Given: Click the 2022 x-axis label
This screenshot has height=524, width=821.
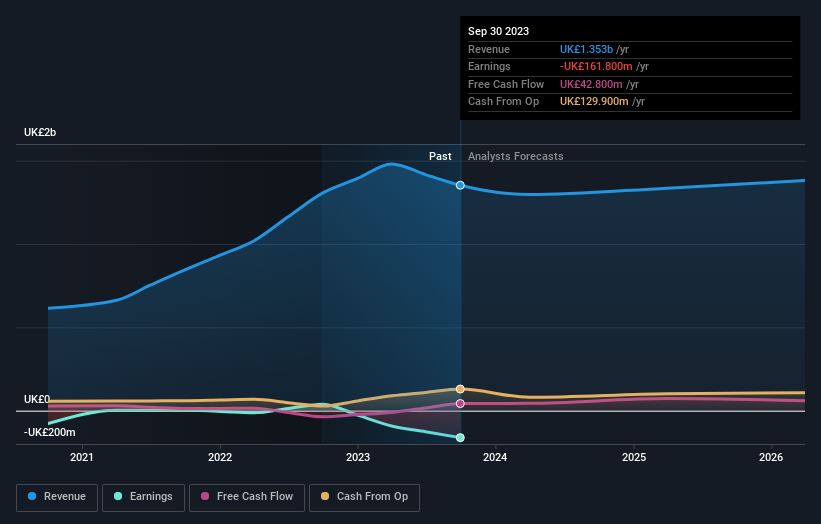Looking at the screenshot, I should pos(220,458).
